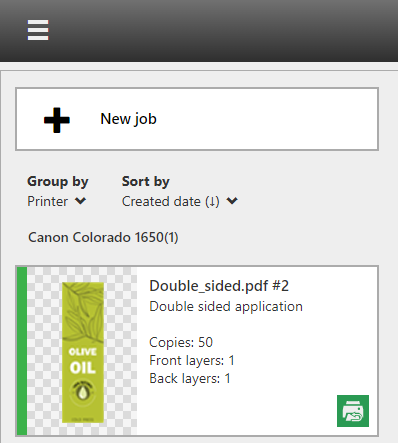The image size is (398, 443).
Task: Click the Double_sided.pdf #2 job title
Action: [x=219, y=286]
